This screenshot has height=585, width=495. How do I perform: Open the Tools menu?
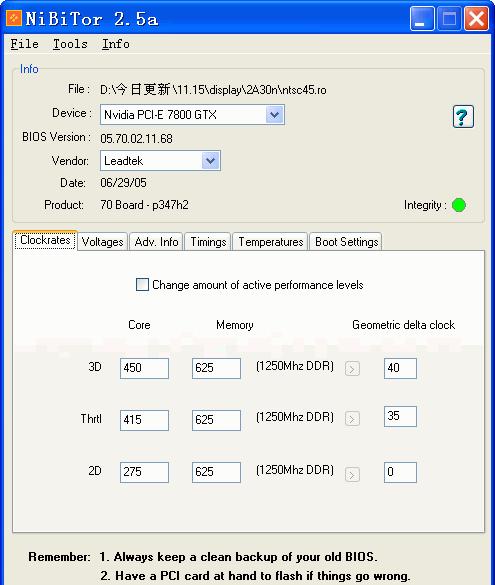pos(70,44)
